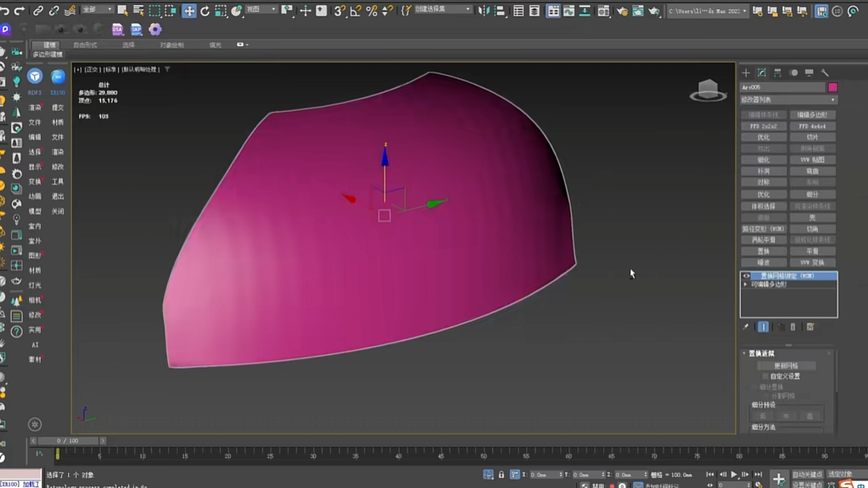Toggle visibility eye of the top modifier
Viewport: 868px width, 488px height.
click(747, 276)
